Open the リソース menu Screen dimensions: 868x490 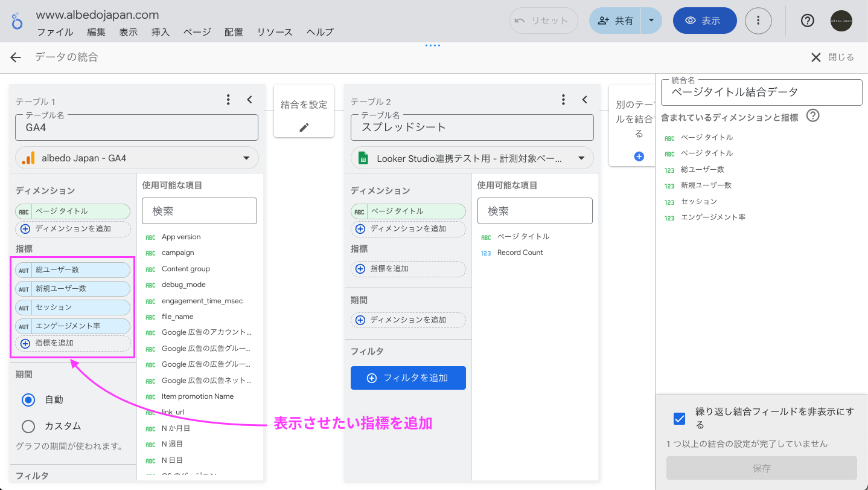point(275,32)
